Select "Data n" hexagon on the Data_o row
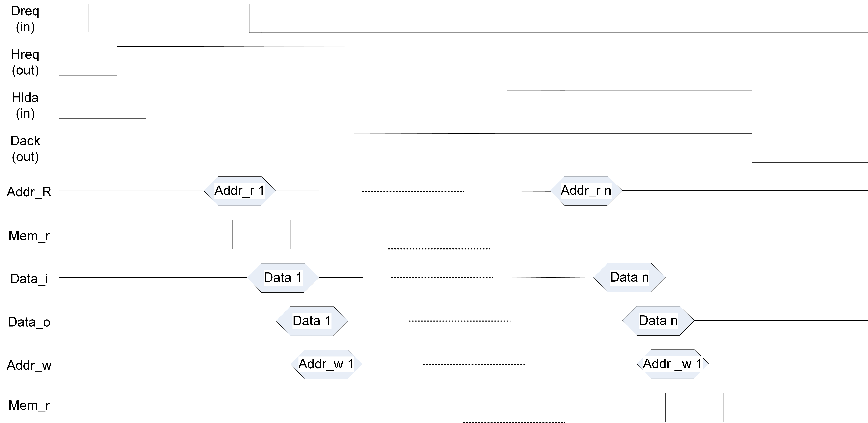This screenshot has height=423, width=868. click(x=658, y=321)
